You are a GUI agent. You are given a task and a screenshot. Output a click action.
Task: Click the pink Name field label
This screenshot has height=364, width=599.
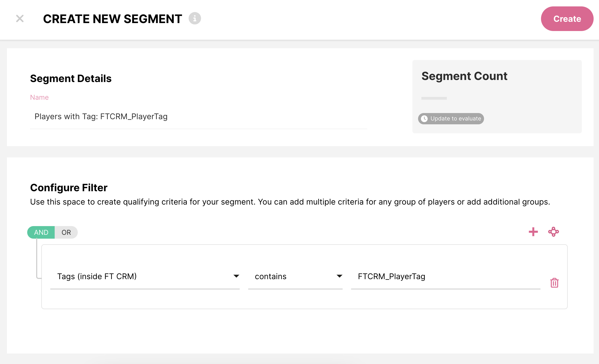(39, 97)
